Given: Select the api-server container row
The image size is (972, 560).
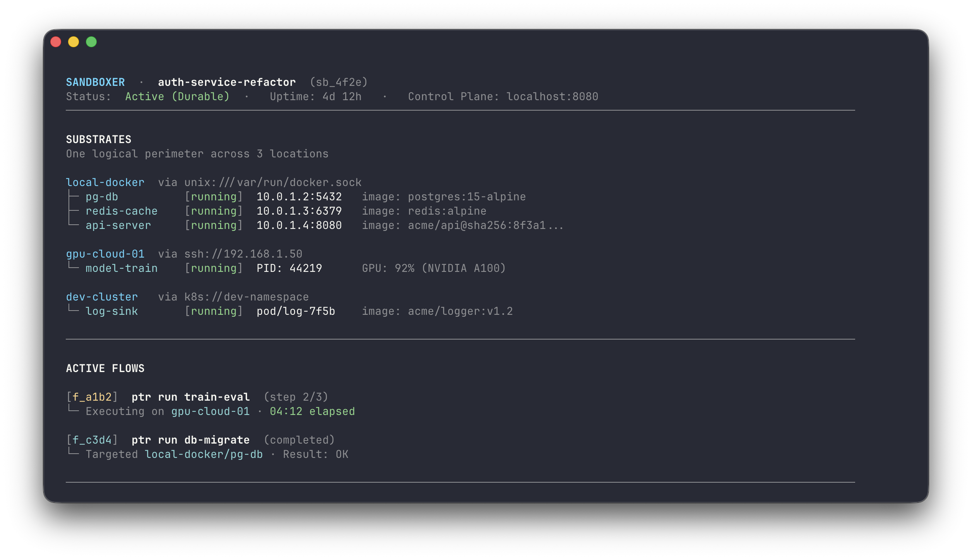Looking at the screenshot, I should point(315,225).
